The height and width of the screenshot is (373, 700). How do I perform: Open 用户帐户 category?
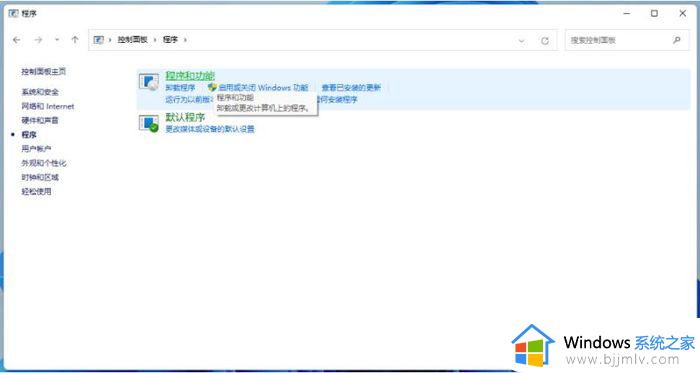coord(37,149)
